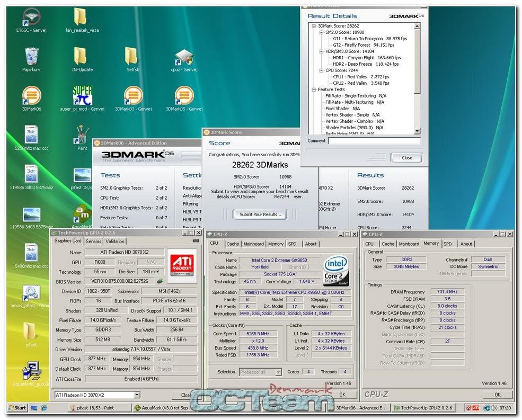This screenshot has width=522, height=420.
Task: Collapse the 3DMark Score tree node
Action: pyautogui.click(x=314, y=25)
